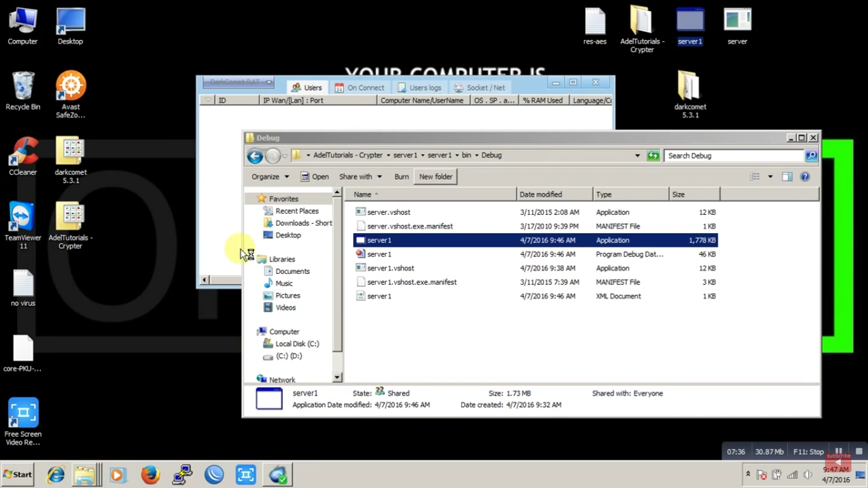Open darkcomet 5.3.1 folder at right

coord(690,94)
